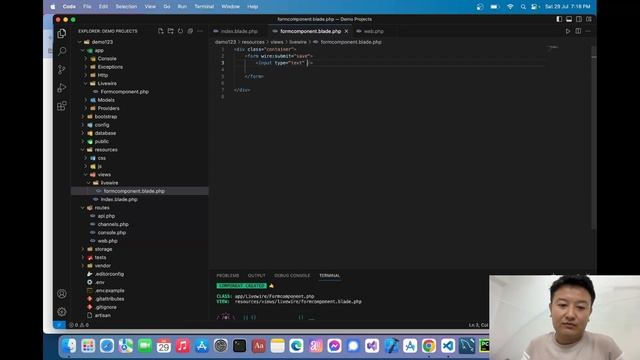Screen dimensions: 640x360
Task: Open the Run and Debug view
Action: [x=62, y=88]
